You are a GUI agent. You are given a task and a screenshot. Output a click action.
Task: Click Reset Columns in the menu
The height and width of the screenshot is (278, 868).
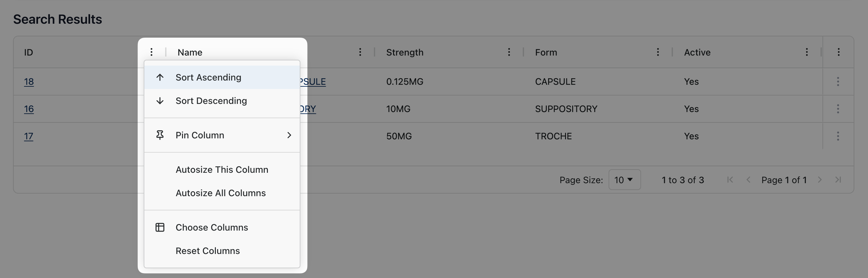(x=207, y=251)
